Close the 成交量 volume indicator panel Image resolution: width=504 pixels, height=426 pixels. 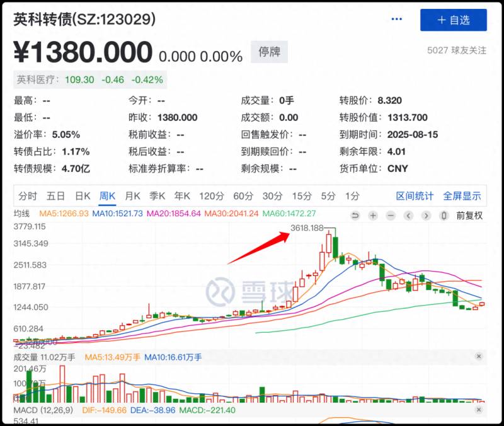tap(479, 356)
